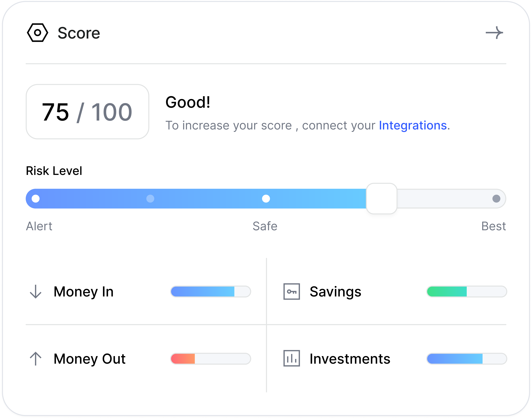The height and width of the screenshot is (419, 532).
Task: Click the Investments progress bar
Action: [466, 359]
